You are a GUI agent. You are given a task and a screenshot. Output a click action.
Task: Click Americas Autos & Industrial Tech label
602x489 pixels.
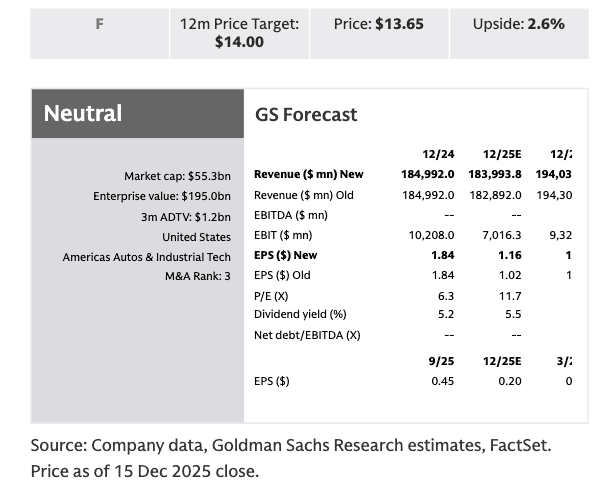(x=146, y=257)
